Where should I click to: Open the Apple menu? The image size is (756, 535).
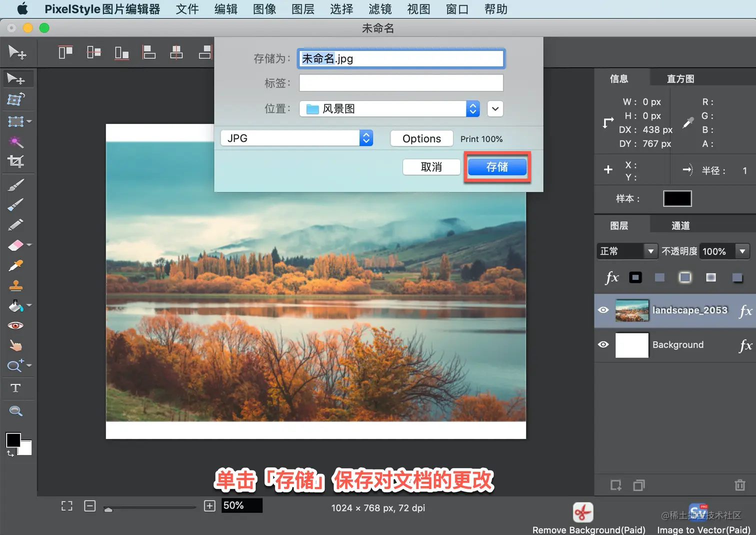coord(22,8)
